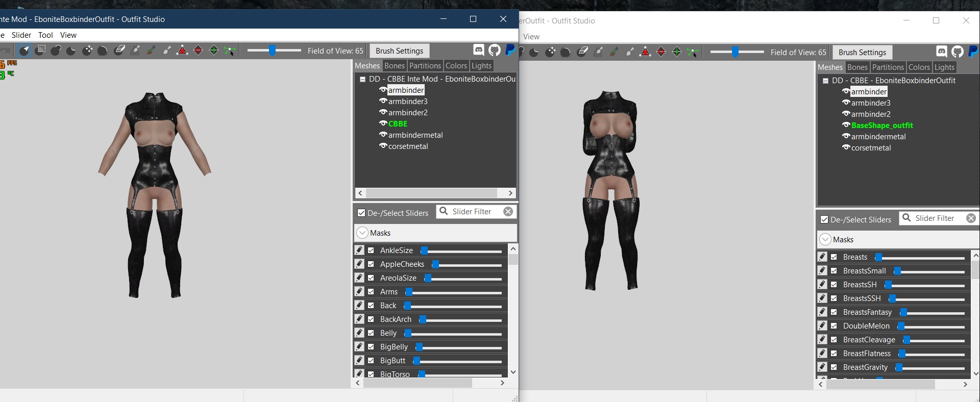Select Collapse Vertex tool in Inte Mod window
This screenshot has height=402, width=980.
point(182,50)
